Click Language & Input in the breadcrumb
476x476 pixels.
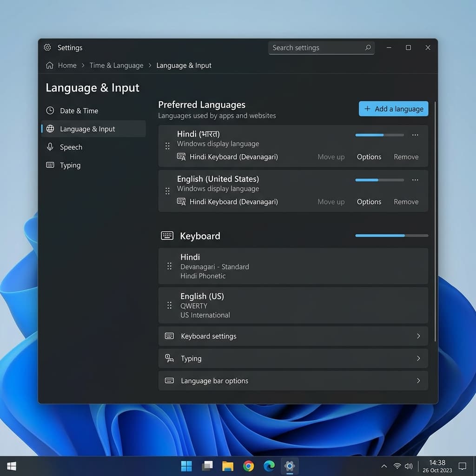coord(184,66)
